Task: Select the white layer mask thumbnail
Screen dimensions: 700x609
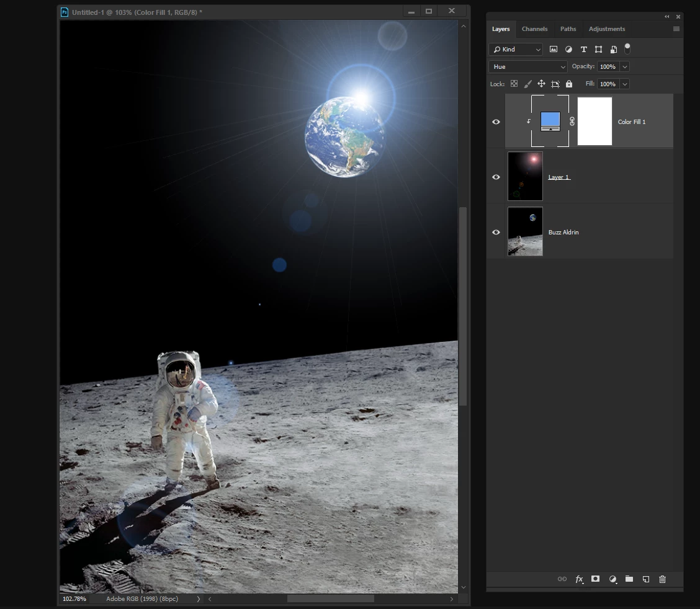Action: click(x=595, y=122)
